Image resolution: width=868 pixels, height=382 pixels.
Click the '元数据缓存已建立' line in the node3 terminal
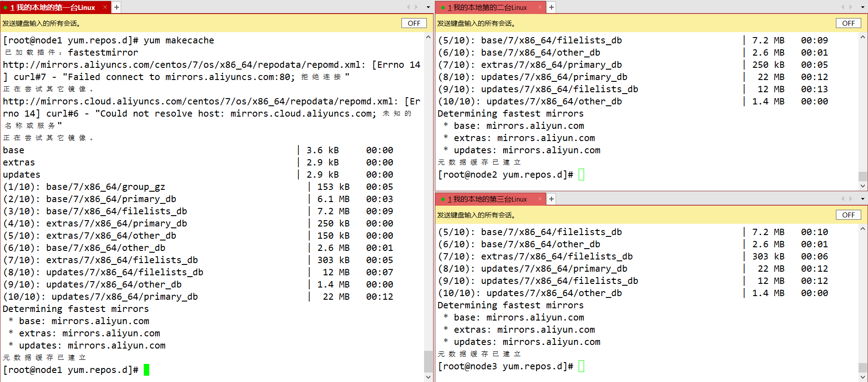[479, 354]
